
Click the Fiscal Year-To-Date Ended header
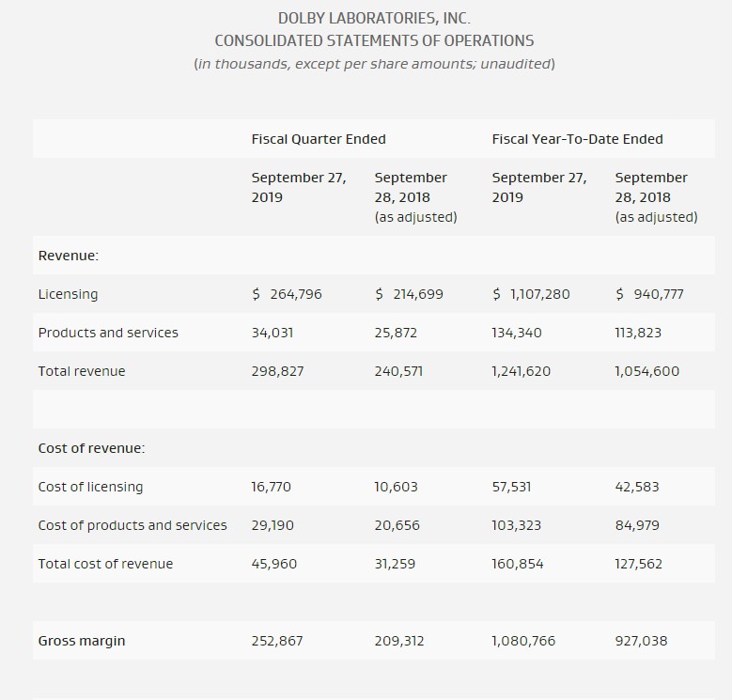[x=578, y=139]
